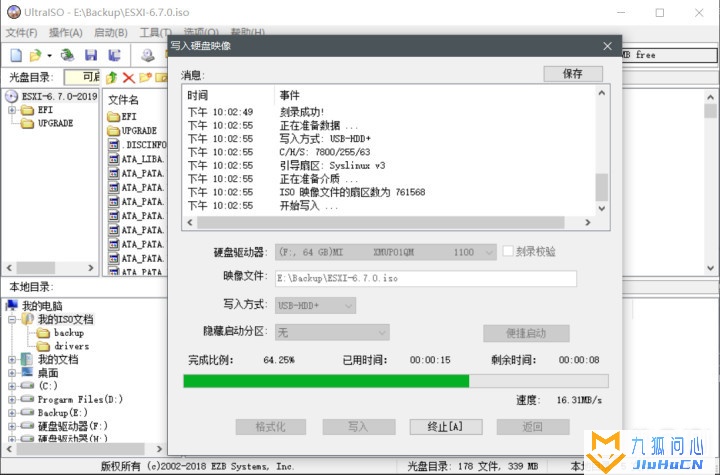Expand the 我的文档 tree node
720x475 pixels.
tap(12, 360)
